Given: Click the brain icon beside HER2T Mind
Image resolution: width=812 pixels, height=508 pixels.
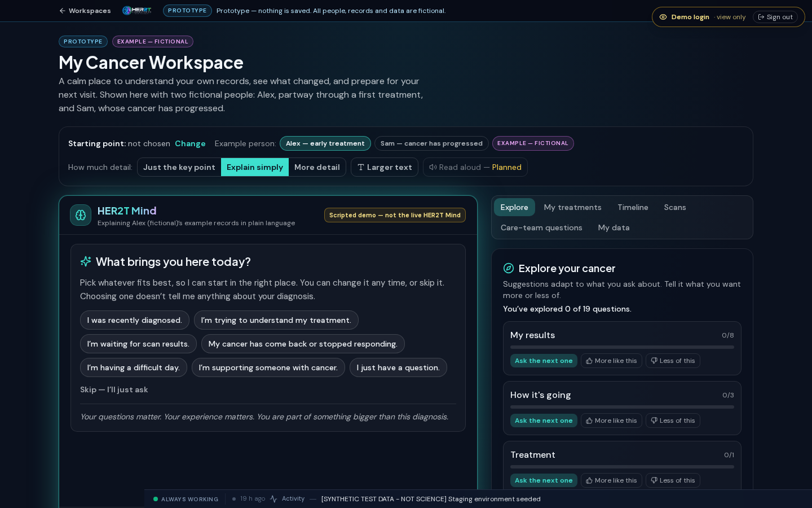Looking at the screenshot, I should pyautogui.click(x=81, y=215).
